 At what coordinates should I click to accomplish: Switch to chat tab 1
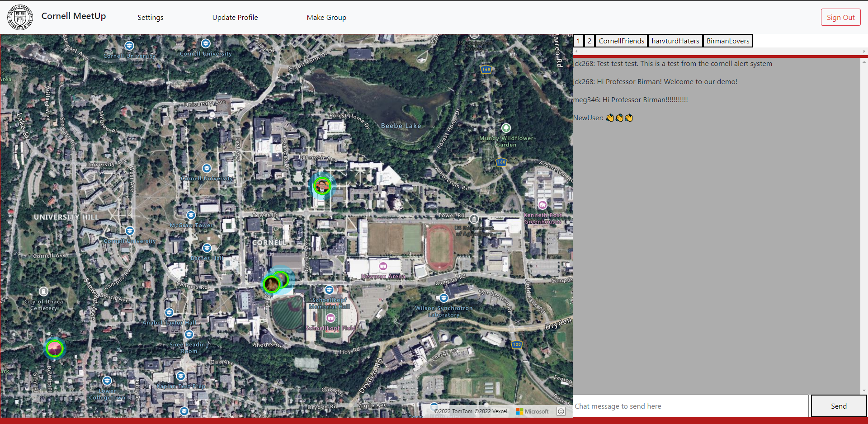[578, 41]
